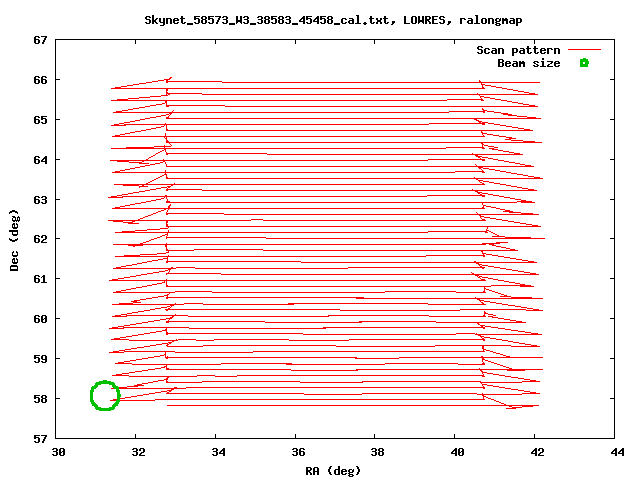
Task: Click the plot title Skynet_58573_W3 text
Action: coord(333,20)
